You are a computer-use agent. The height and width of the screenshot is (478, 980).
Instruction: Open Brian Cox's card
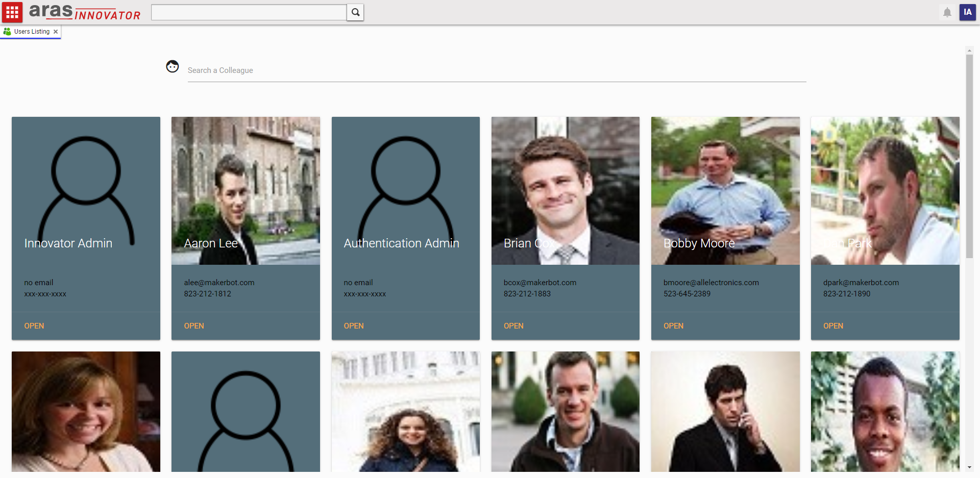click(x=513, y=326)
